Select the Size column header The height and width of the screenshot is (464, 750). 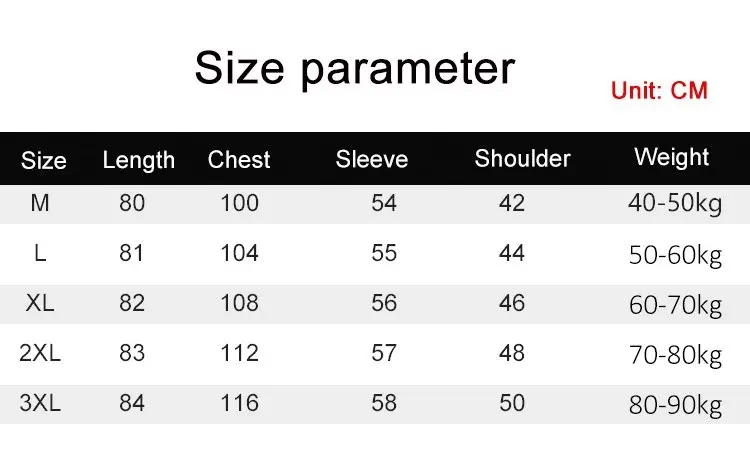[x=43, y=160]
